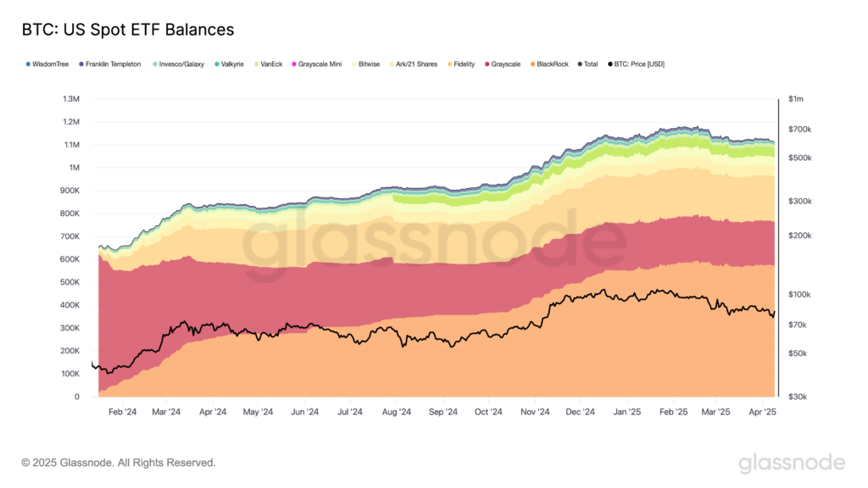Toggle the WisdomTree legend series
Image resolution: width=868 pixels, height=488 pixels.
(x=51, y=64)
